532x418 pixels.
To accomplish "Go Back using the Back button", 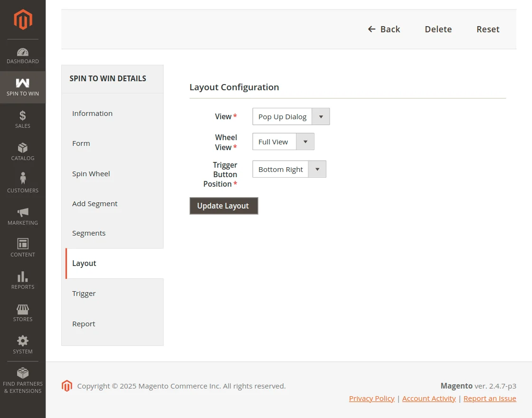I will click(384, 29).
